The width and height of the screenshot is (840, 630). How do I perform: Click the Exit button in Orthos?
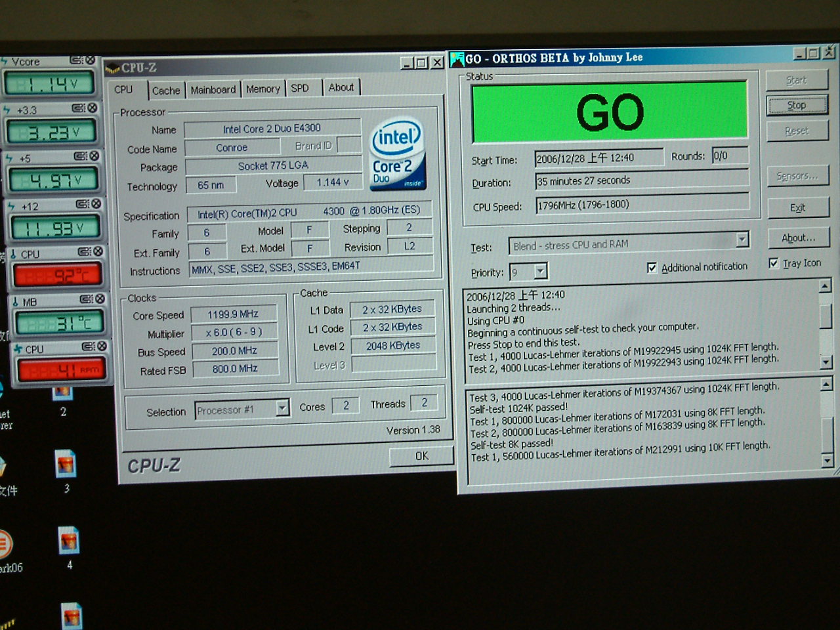pyautogui.click(x=798, y=208)
